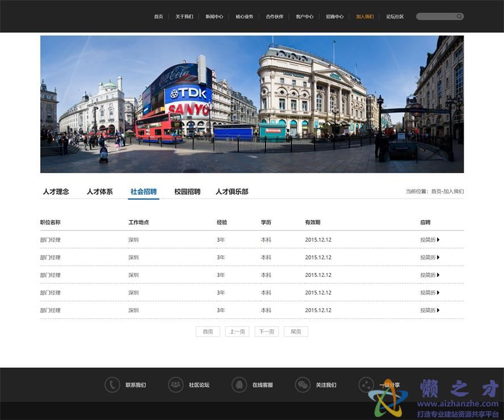Click the 上一页 pagination button
504x420 pixels.
(237, 331)
